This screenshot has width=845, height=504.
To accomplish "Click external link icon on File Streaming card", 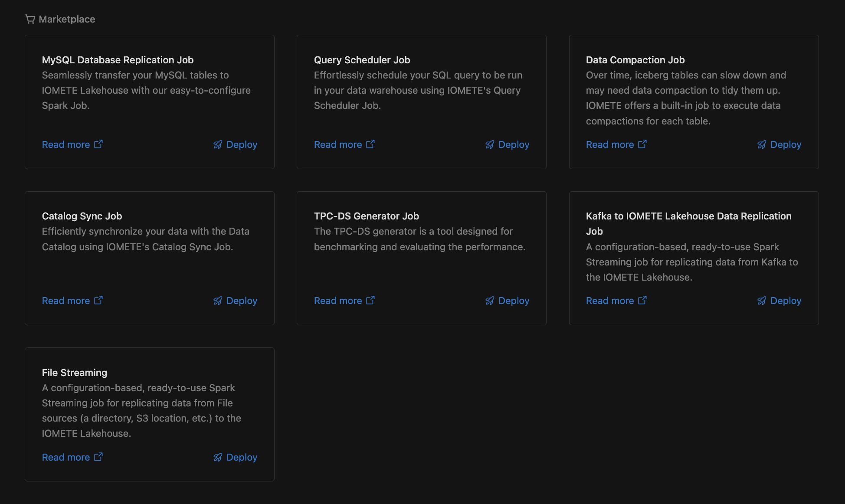I will click(x=98, y=457).
